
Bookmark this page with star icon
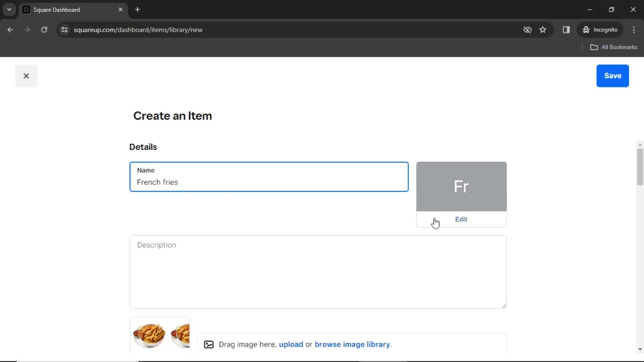[x=543, y=30]
